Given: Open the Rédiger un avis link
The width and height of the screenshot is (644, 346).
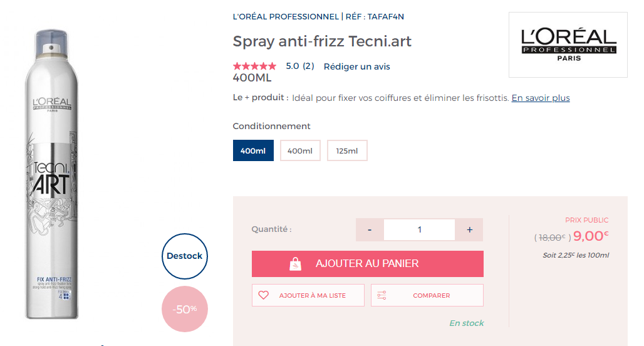Looking at the screenshot, I should pyautogui.click(x=356, y=66).
